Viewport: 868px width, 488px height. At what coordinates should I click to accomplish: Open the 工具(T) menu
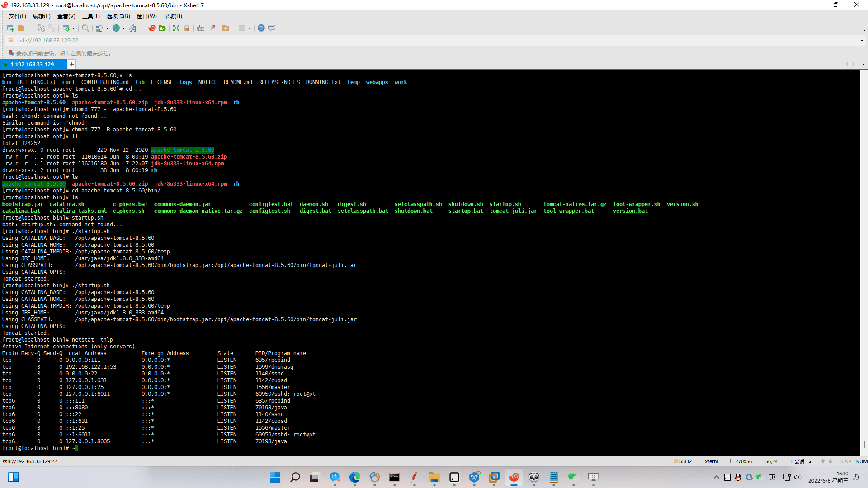click(x=90, y=16)
